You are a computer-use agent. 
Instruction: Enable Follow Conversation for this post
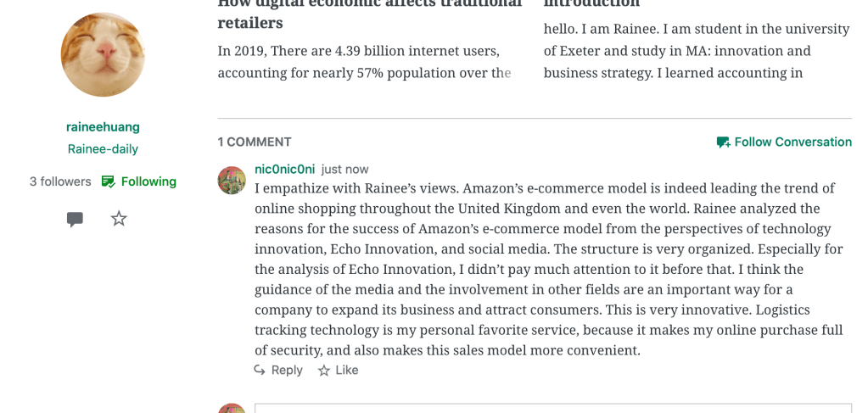coord(784,142)
